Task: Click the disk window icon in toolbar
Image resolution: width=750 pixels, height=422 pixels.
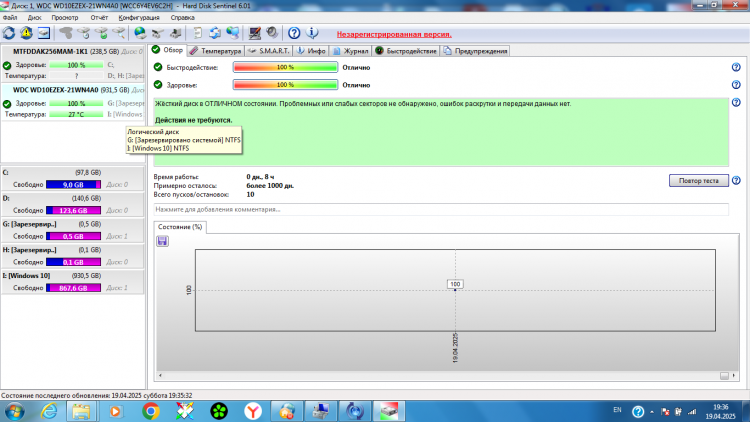Action: pyautogui.click(x=44, y=33)
